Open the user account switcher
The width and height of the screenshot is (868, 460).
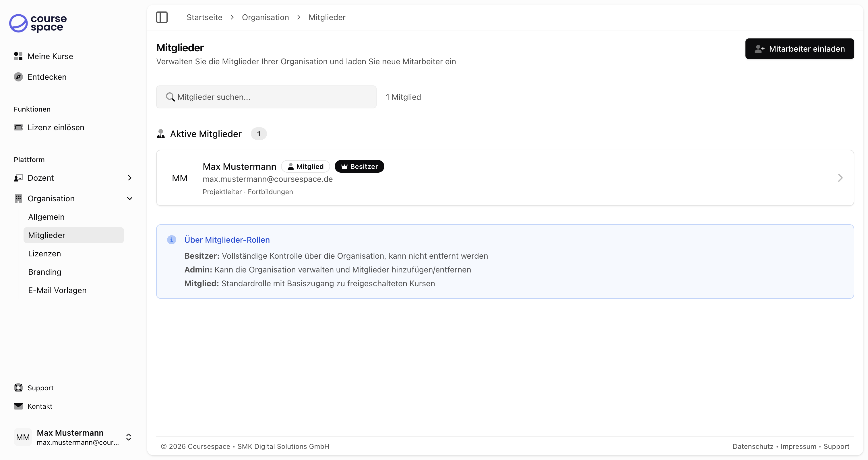tap(128, 437)
